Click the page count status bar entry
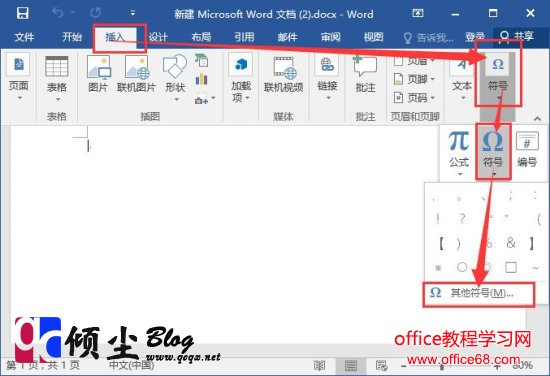This screenshot has width=550, height=376. (43, 365)
